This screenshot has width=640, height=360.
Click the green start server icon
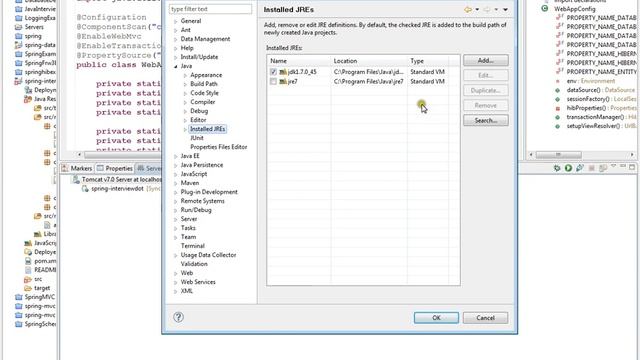point(568,168)
